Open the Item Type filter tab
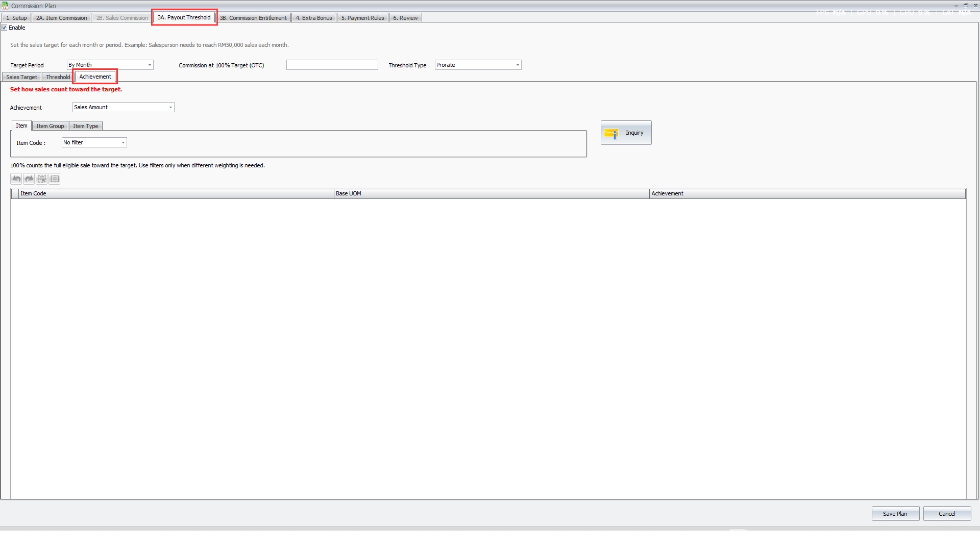980x551 pixels. pos(85,126)
